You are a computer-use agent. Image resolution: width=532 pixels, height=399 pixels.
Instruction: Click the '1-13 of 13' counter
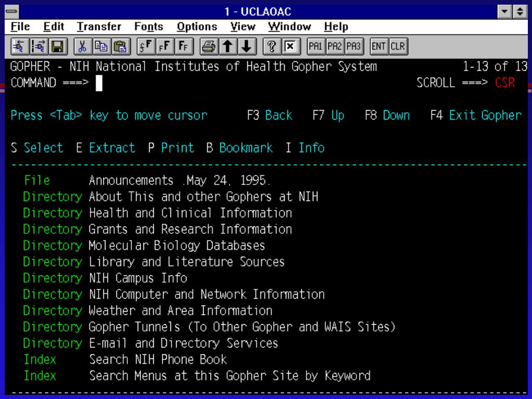495,66
